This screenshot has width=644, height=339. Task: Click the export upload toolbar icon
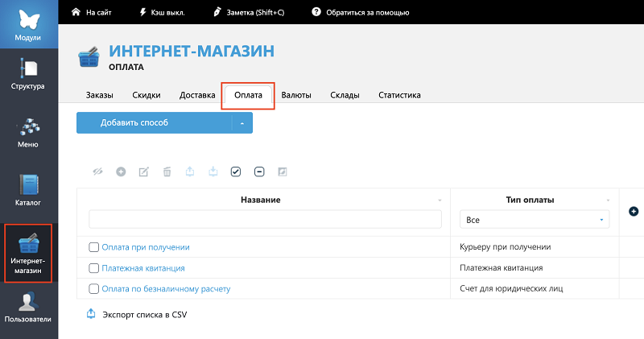click(190, 172)
